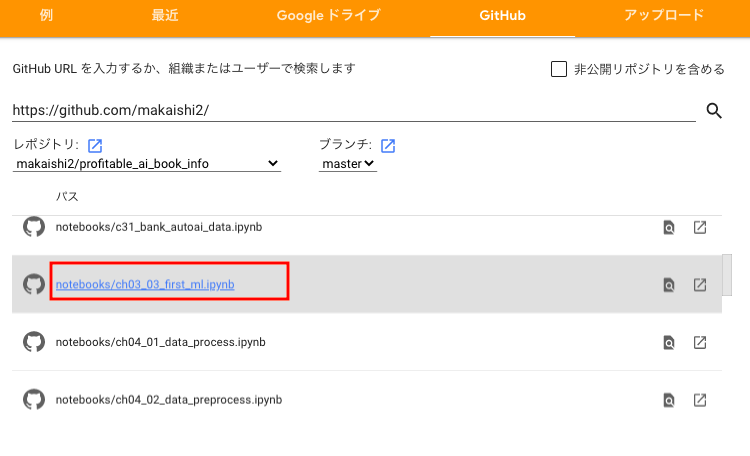Preview ch04_02_data_preprocess notebook with file-search icon
Viewport: 750px width, 456px height.
coord(669,400)
